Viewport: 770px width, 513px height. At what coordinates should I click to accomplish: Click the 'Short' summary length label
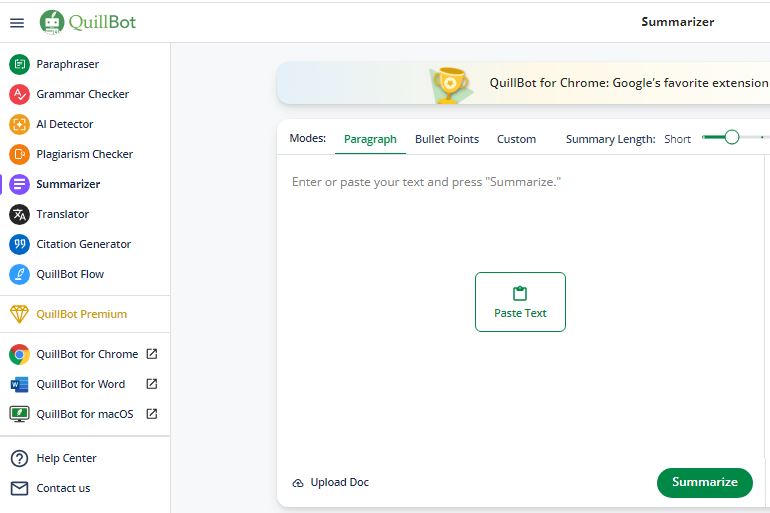678,139
